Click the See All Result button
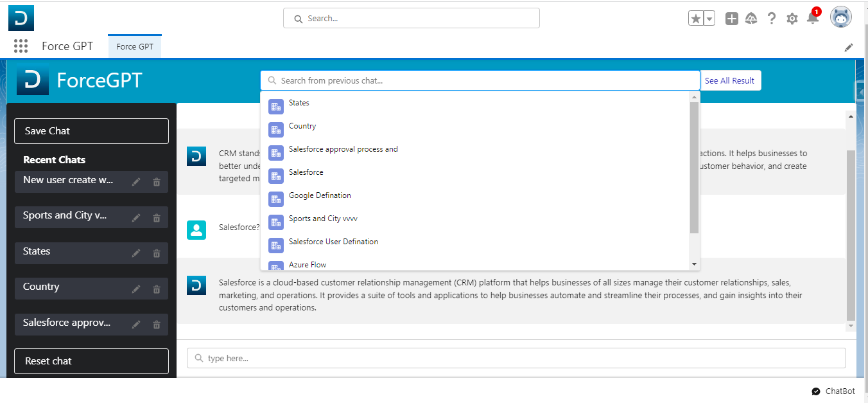 (x=730, y=80)
